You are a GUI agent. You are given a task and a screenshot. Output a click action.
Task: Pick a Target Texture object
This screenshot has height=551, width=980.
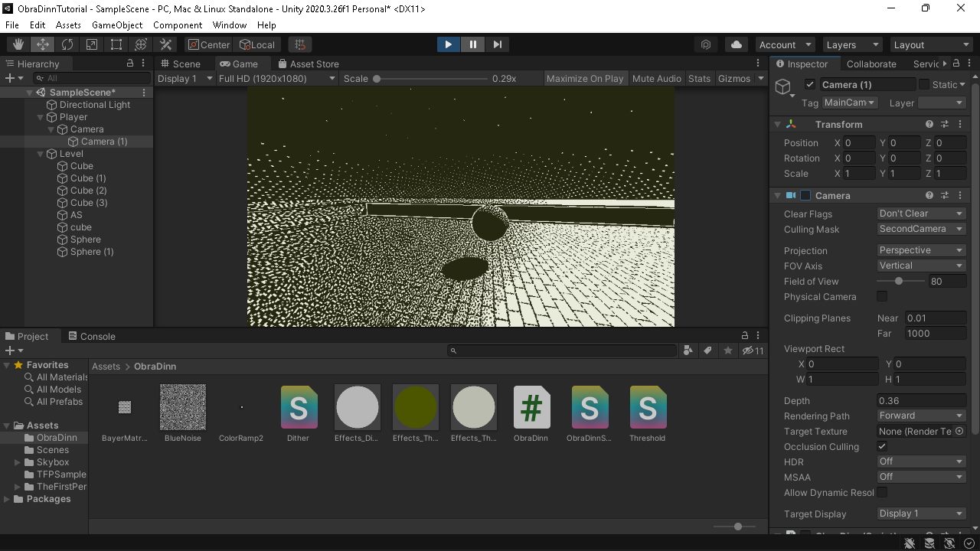[x=959, y=432]
